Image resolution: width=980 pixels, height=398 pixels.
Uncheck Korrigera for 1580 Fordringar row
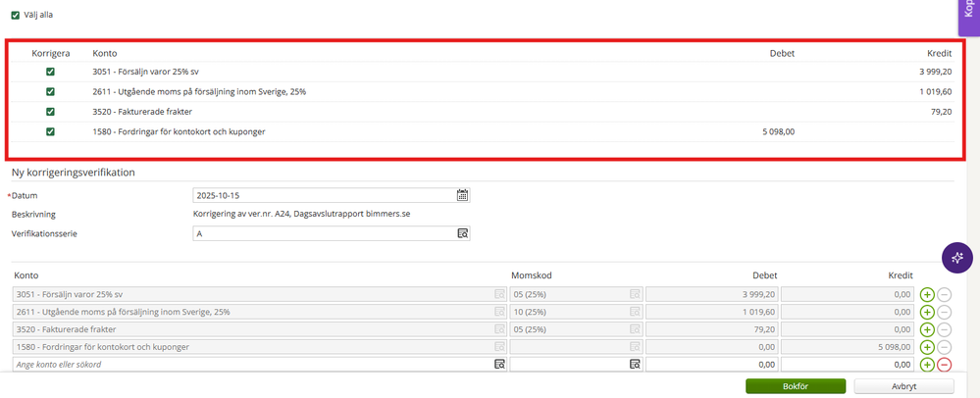coord(51,131)
